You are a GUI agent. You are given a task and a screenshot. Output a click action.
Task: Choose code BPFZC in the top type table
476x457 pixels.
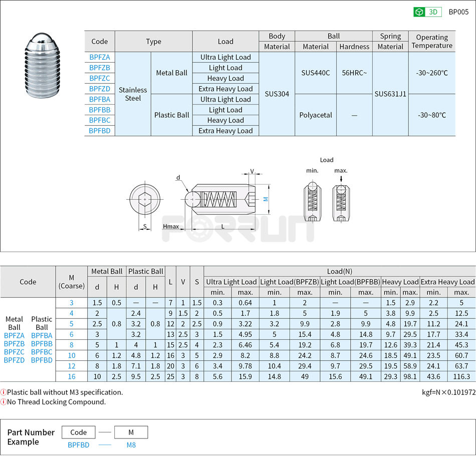99,78
